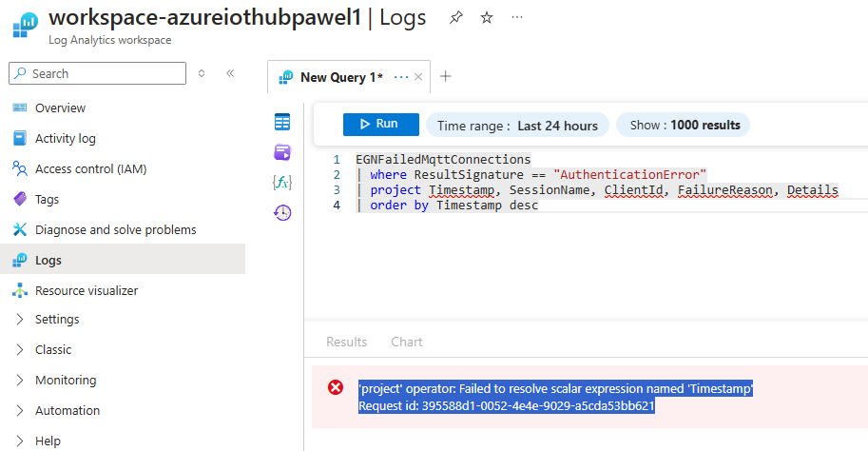Click the Diagnose wrench icon
Screen dimensions: 868x451
point(19,229)
